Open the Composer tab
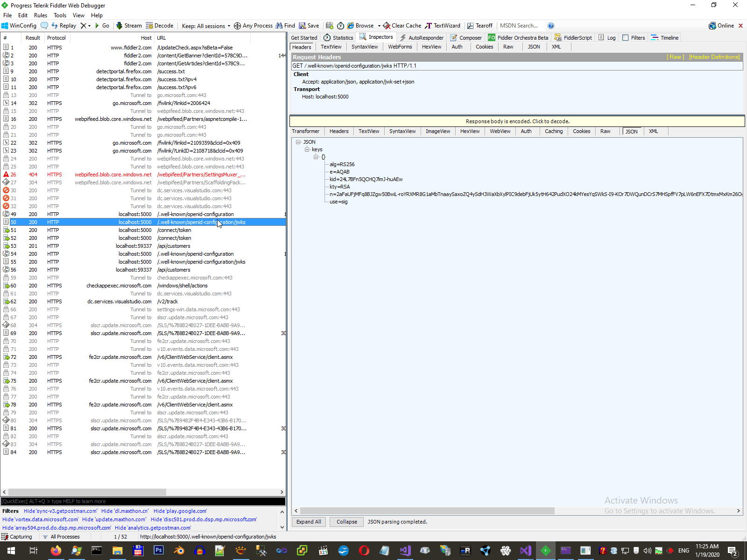Screen dimensions: 747x560 pyautogui.click(x=466, y=38)
